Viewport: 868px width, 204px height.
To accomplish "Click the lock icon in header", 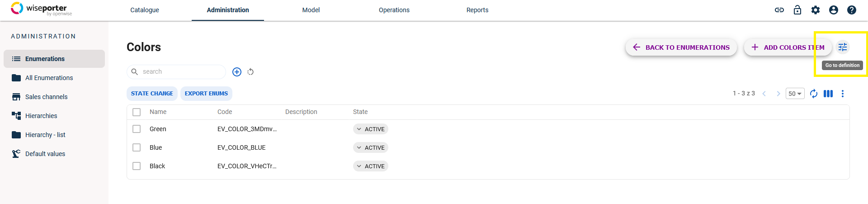I will pyautogui.click(x=797, y=10).
